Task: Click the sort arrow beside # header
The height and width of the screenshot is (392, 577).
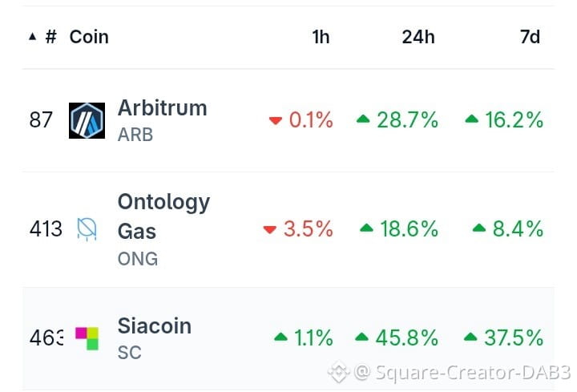Action: click(x=32, y=36)
